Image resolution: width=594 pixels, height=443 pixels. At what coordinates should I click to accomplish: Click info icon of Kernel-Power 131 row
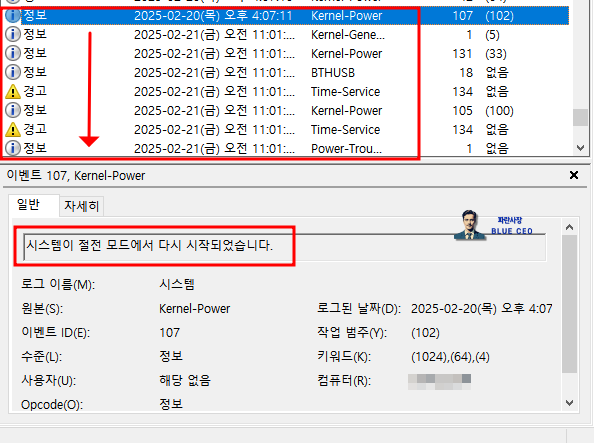pyautogui.click(x=13, y=53)
